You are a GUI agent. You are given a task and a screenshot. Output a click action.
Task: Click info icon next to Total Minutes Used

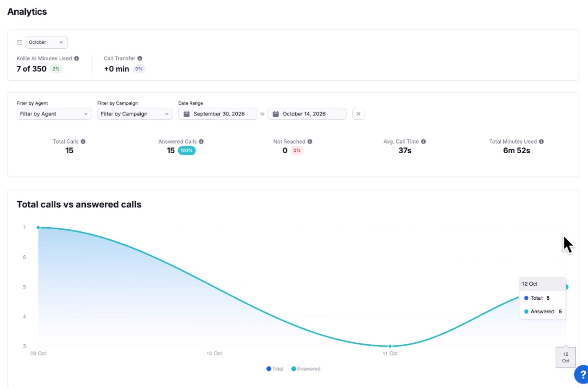click(x=541, y=142)
